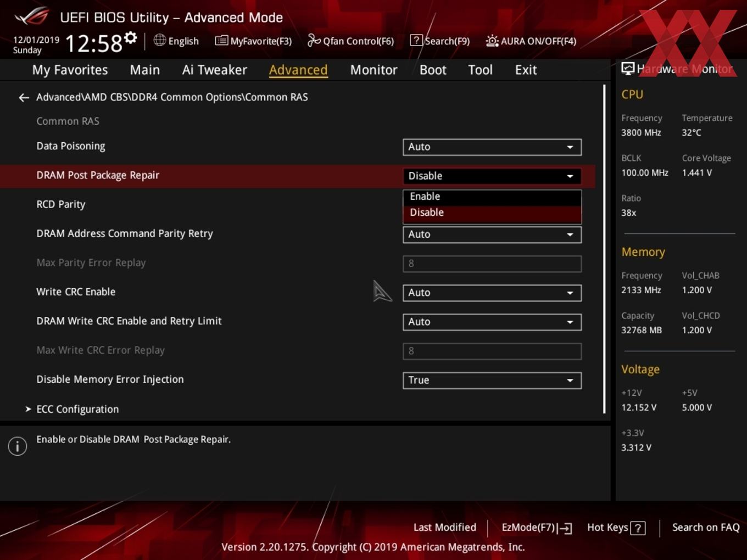The image size is (747, 560).
Task: Click the Hot Keys button
Action: (616, 528)
